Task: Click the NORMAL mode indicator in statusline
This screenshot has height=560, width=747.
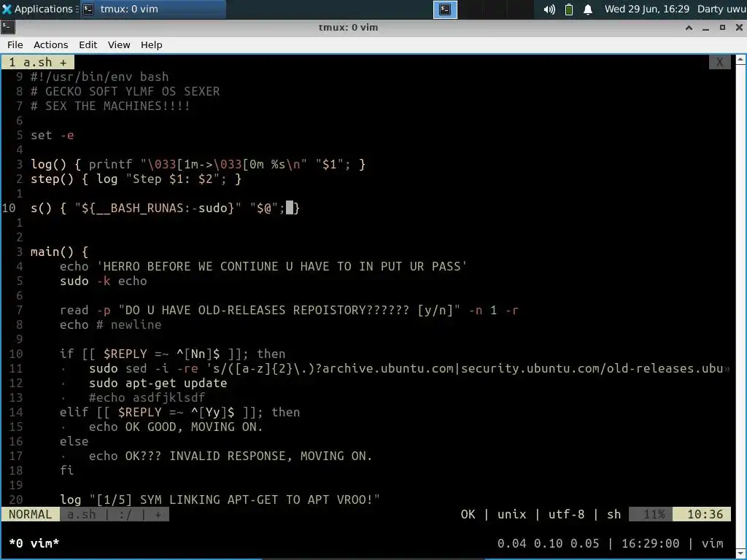Action: (x=30, y=514)
